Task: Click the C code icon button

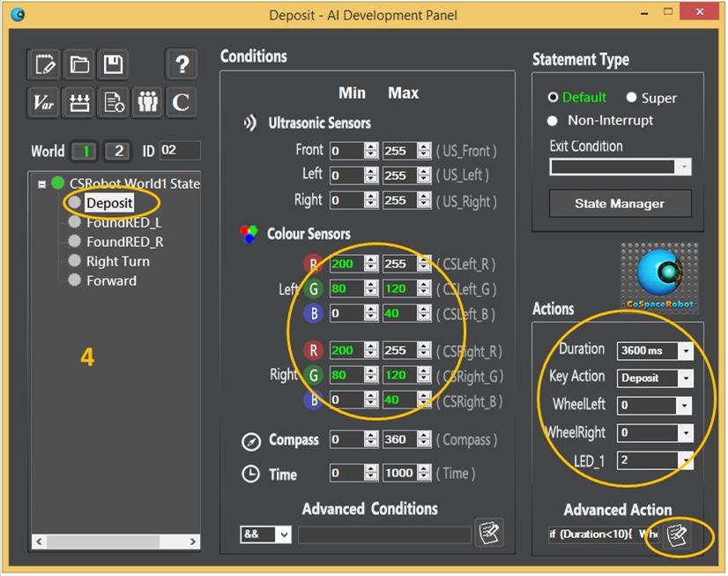Action: tap(182, 102)
